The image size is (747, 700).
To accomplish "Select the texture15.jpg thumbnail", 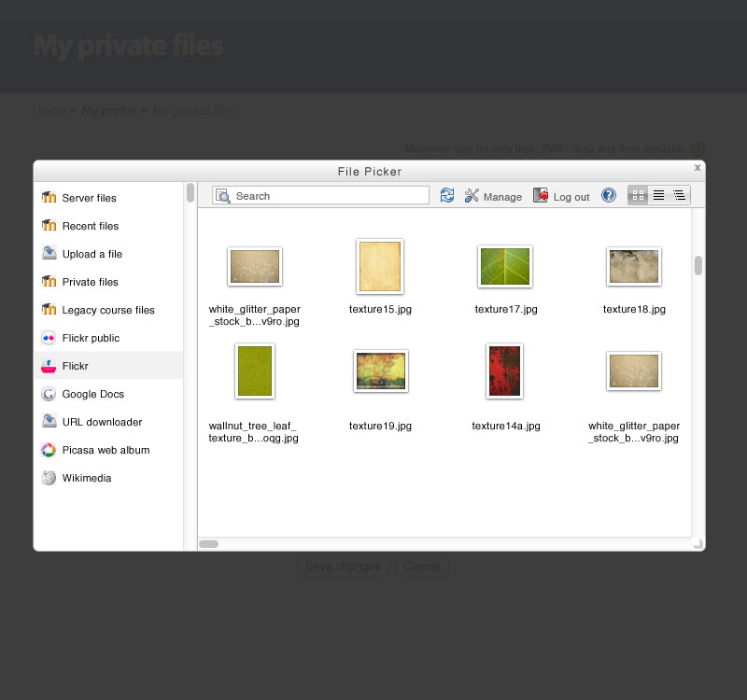I will click(x=380, y=266).
